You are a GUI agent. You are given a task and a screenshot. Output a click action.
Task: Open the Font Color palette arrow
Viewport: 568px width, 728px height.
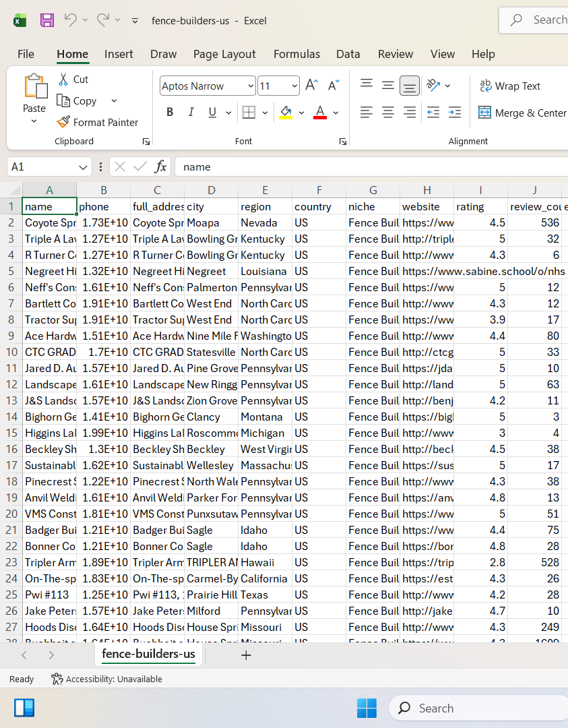click(x=336, y=113)
